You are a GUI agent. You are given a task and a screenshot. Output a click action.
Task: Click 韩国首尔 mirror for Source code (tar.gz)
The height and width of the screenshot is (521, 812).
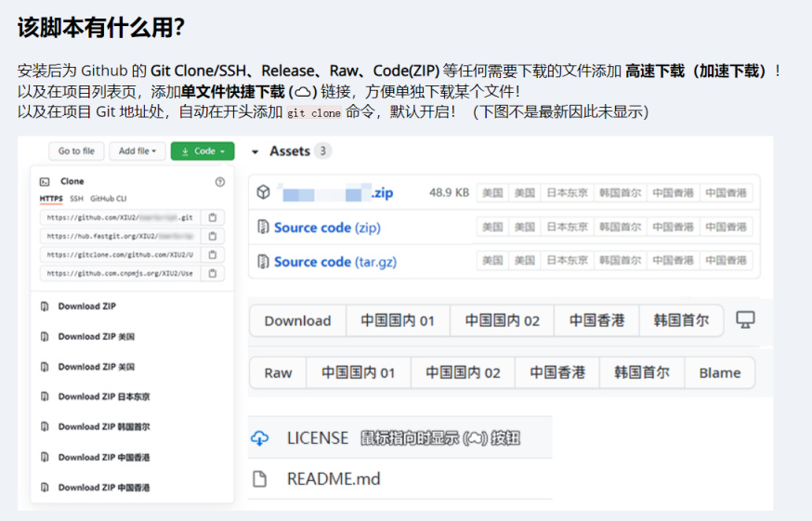pos(620,260)
